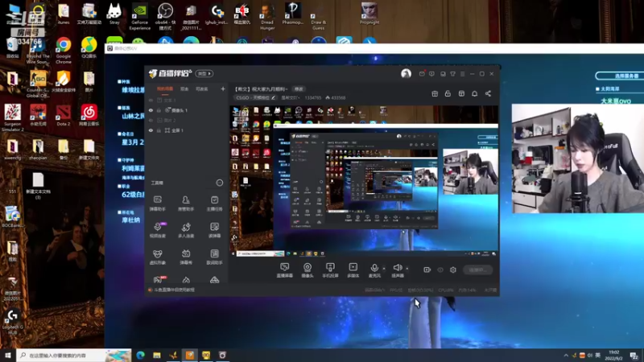Expand microphone options arrow
This screenshot has height=362, width=644.
[x=384, y=269]
